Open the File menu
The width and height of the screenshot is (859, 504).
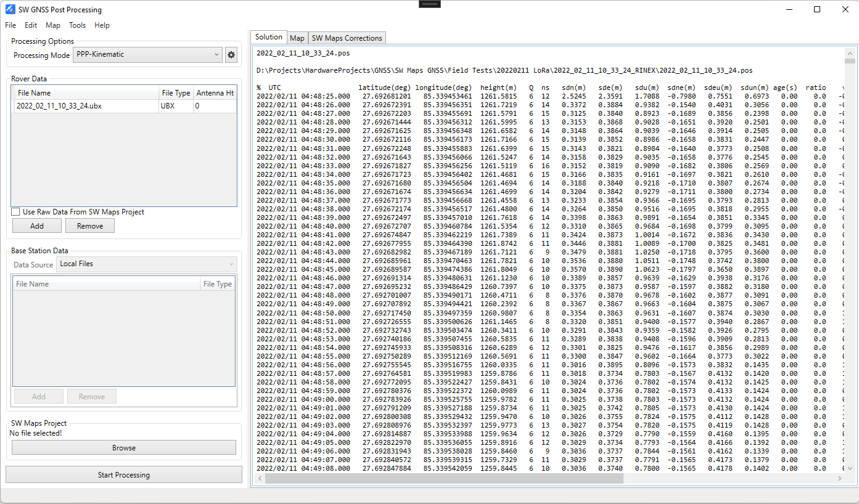coord(10,25)
